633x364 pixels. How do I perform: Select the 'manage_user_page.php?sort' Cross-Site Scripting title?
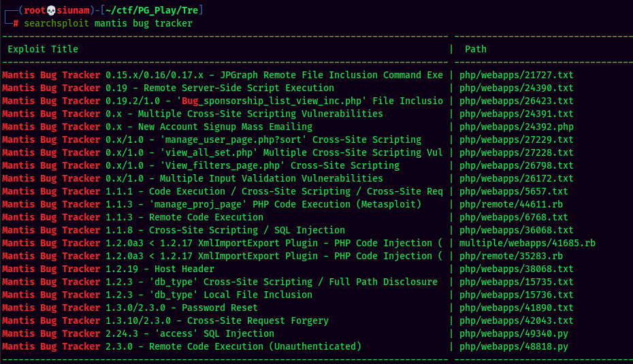[x=212, y=139]
